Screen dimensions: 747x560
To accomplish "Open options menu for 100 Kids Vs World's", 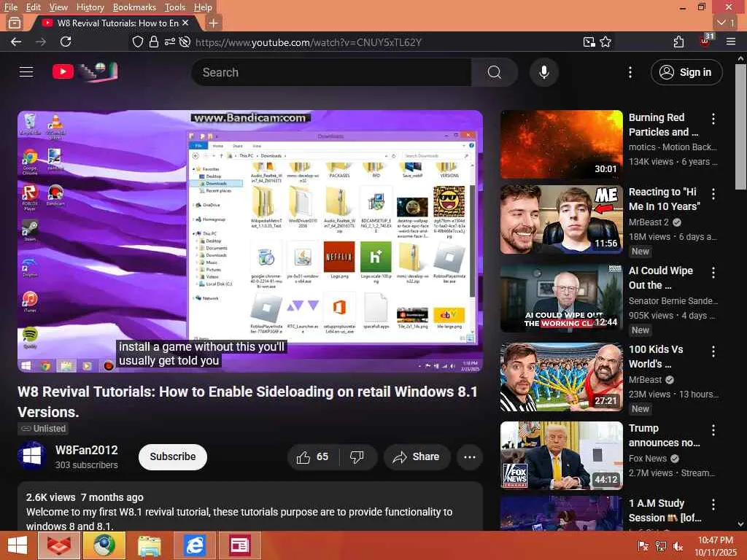I will [x=713, y=351].
